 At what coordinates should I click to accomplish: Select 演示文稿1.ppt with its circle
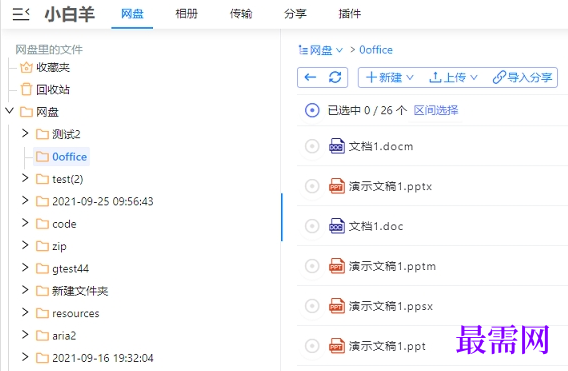312,346
